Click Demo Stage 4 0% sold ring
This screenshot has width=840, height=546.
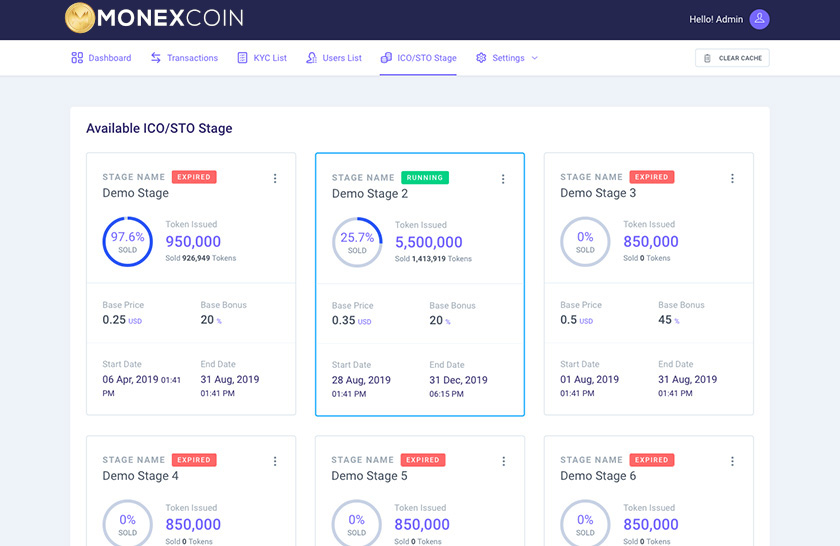click(x=128, y=525)
